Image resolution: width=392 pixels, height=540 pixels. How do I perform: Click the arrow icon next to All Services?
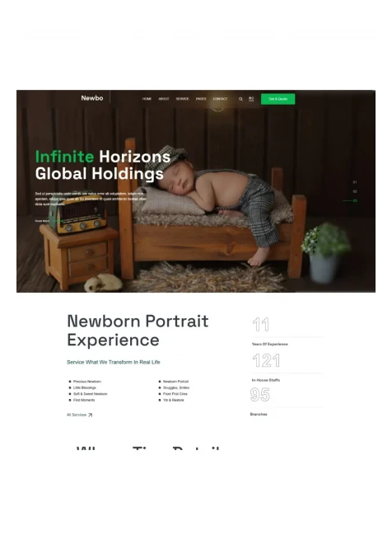pos(90,415)
